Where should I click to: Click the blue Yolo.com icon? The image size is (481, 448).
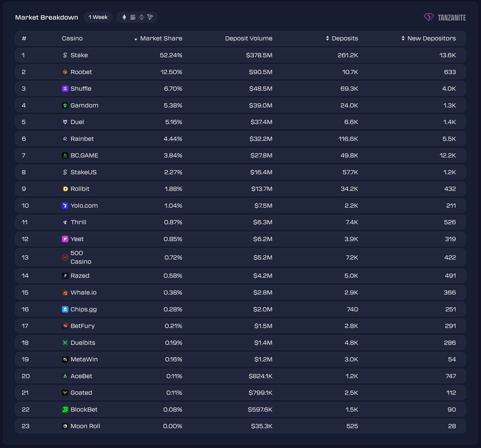pyautogui.click(x=65, y=206)
